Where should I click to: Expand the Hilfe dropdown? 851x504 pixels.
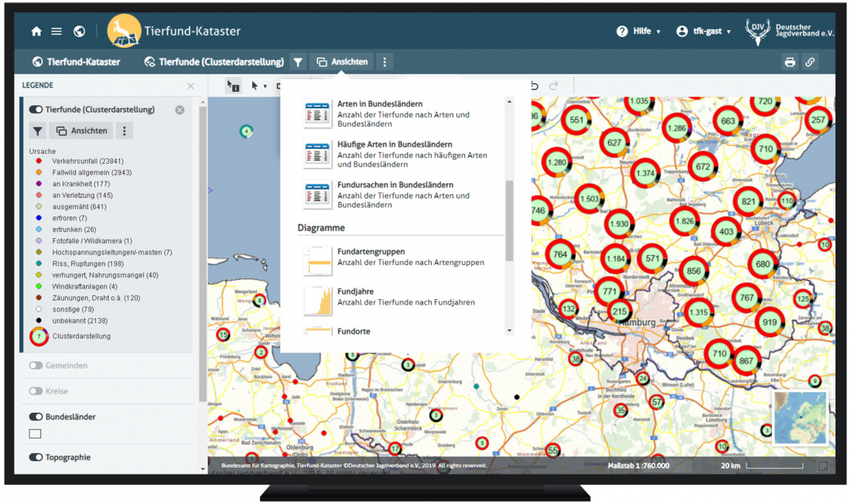[639, 32]
